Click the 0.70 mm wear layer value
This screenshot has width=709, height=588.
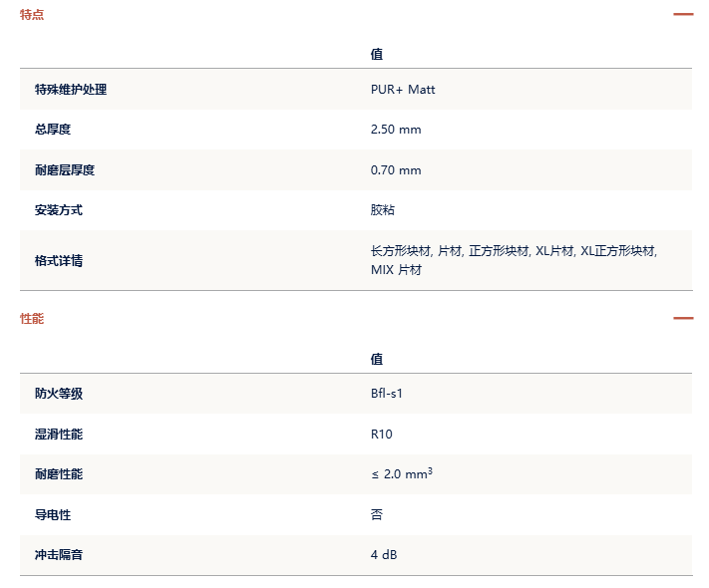(396, 170)
